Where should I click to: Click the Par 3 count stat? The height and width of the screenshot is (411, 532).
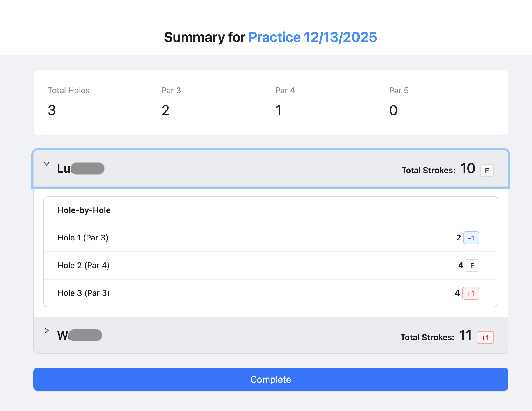171,102
